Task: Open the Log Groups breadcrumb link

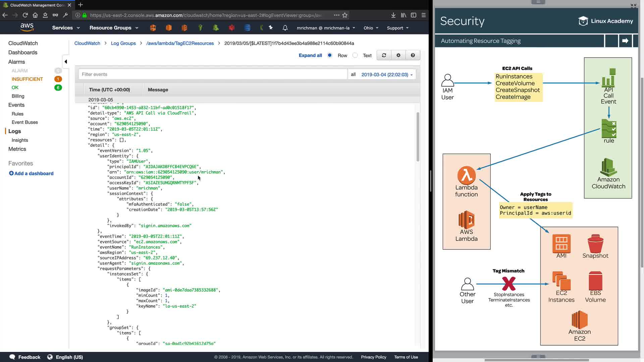Action: tap(123, 43)
